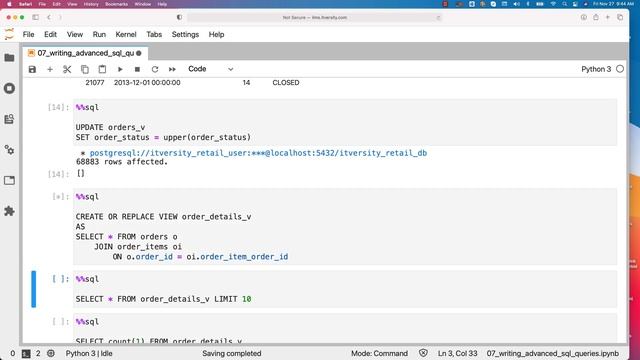
Task: Click the CLOSED value in the output table
Action: tap(286, 82)
